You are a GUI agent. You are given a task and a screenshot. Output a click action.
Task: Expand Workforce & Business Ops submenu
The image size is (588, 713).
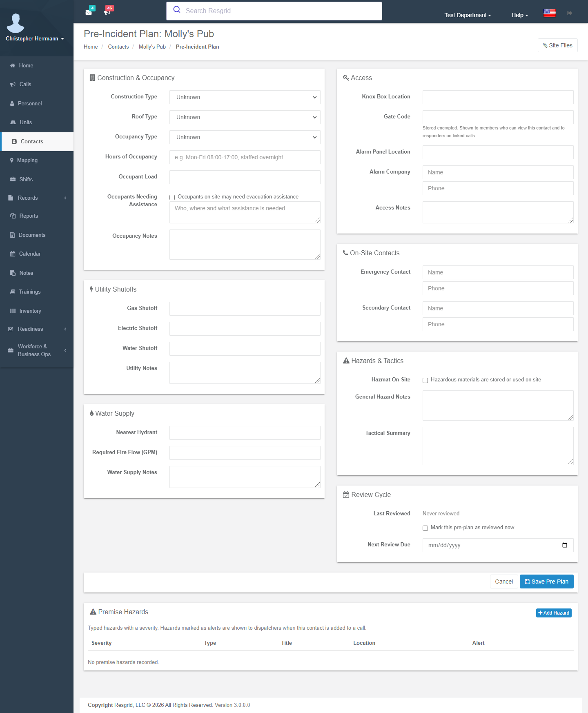coord(37,350)
